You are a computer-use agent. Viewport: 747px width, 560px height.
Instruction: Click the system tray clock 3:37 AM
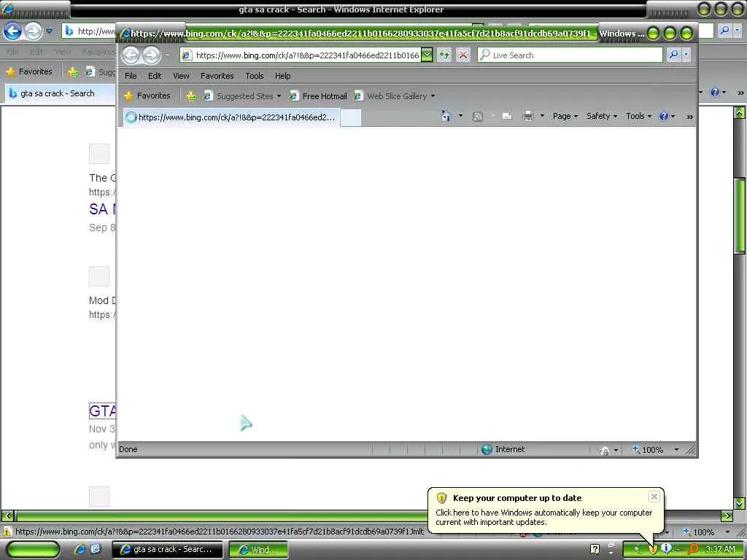tap(720, 549)
